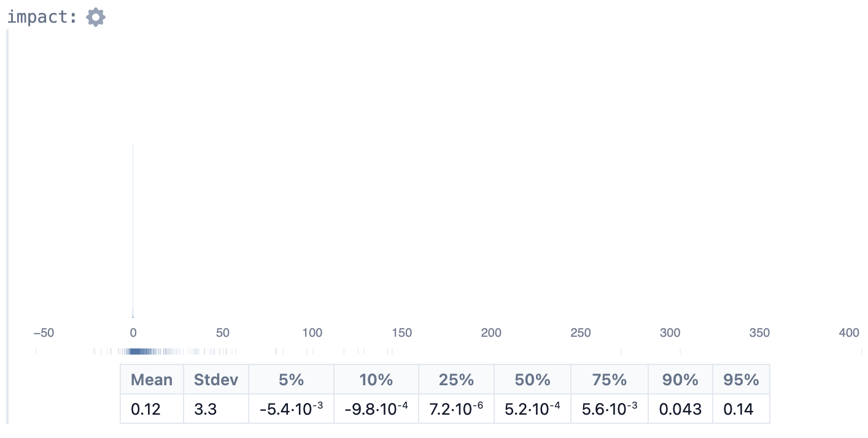868x438 pixels.
Task: Click the 10% percentile header
Action: [376, 380]
